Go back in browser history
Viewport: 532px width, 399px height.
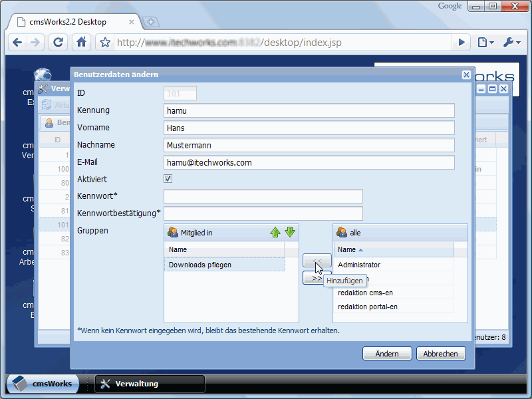tap(17, 43)
